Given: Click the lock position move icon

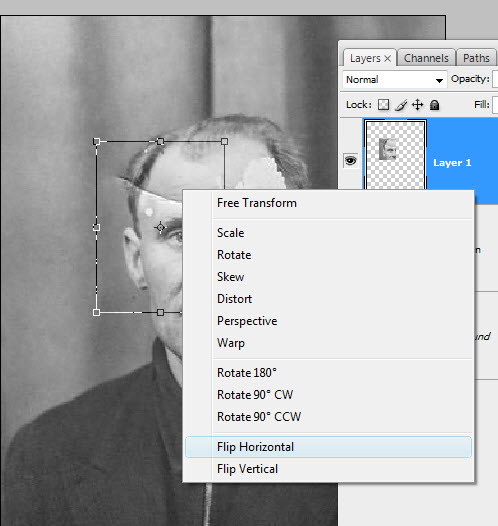Looking at the screenshot, I should 418,105.
